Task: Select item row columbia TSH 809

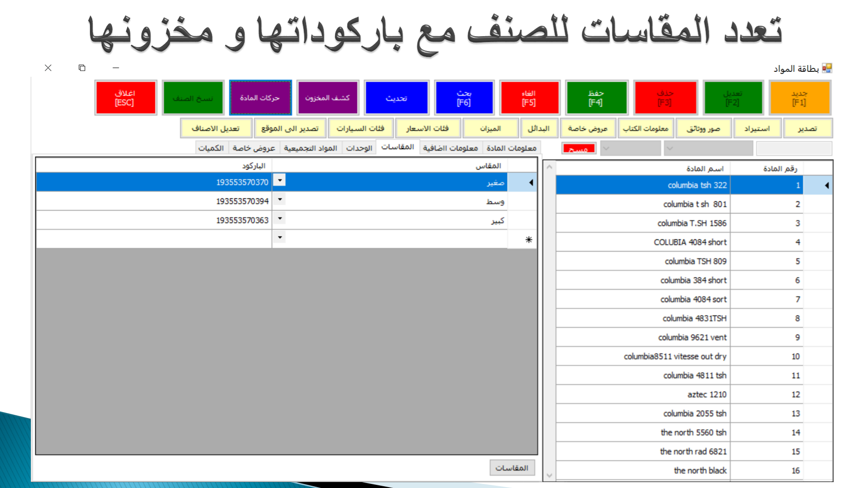Action: click(695, 261)
